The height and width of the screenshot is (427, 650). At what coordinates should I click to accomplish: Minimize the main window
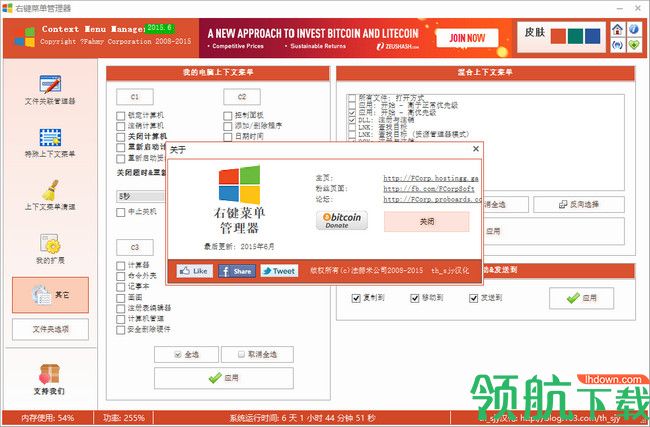(619, 8)
